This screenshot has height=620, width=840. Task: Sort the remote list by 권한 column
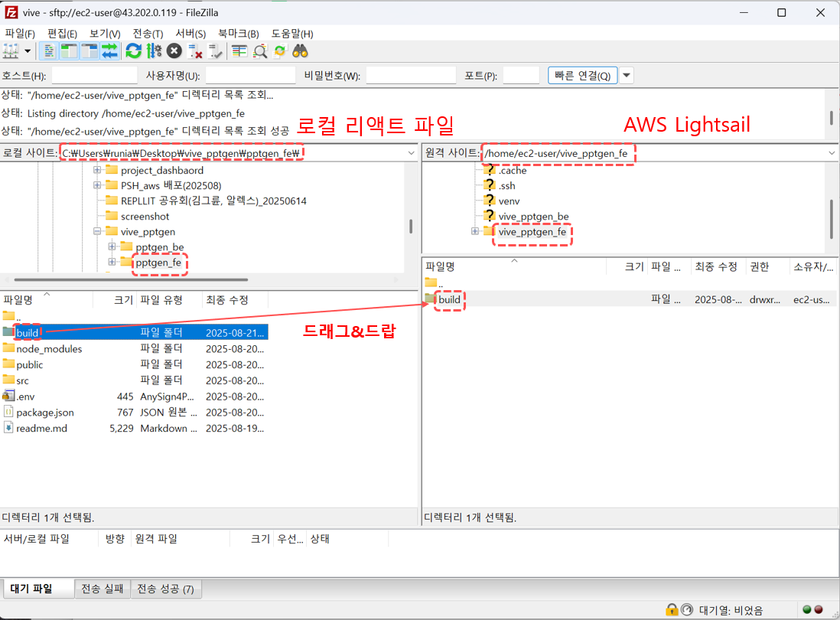coord(767,266)
